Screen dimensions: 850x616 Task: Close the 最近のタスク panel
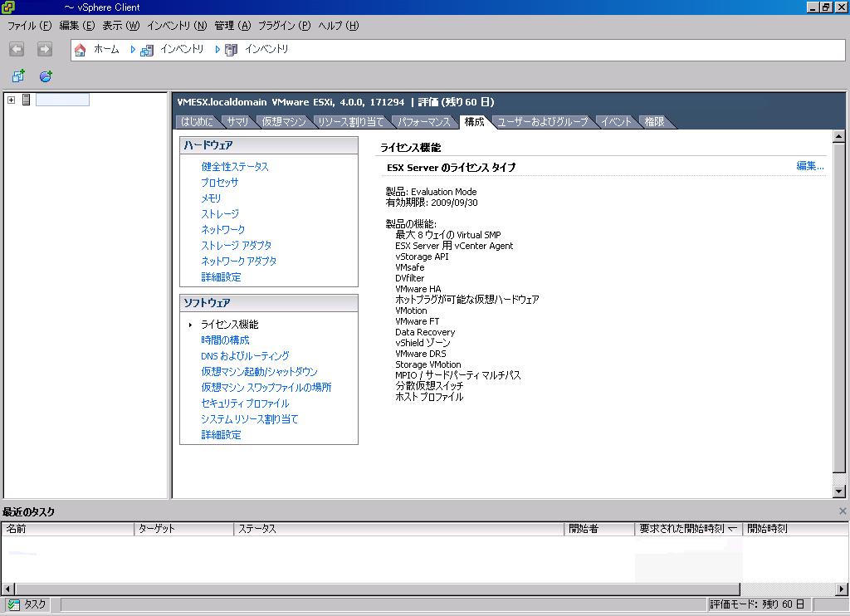click(843, 511)
